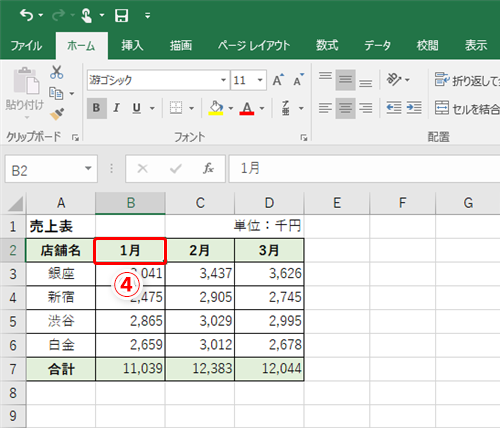The height and width of the screenshot is (428, 500).
Task: Open Customize Quick Access Toolbar arrow
Action: 148,15
